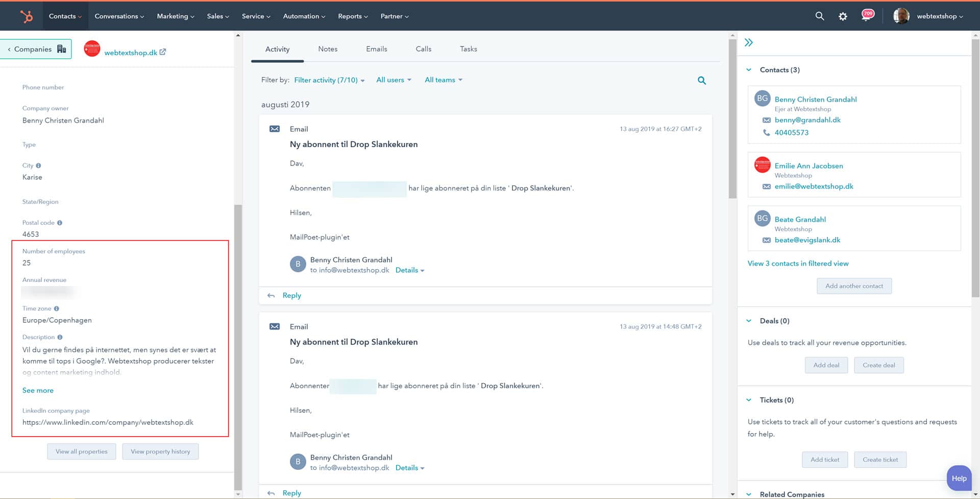Click the View all properties button
This screenshot has width=980, height=499.
coord(82,452)
